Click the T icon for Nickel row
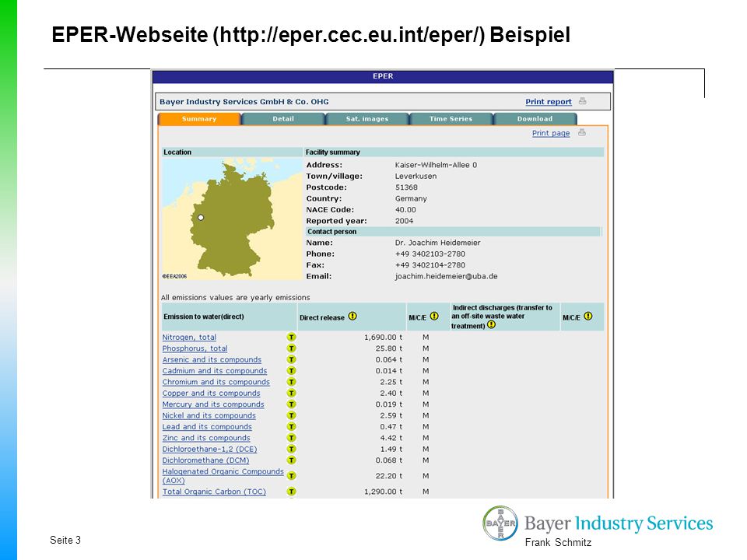 (x=291, y=415)
